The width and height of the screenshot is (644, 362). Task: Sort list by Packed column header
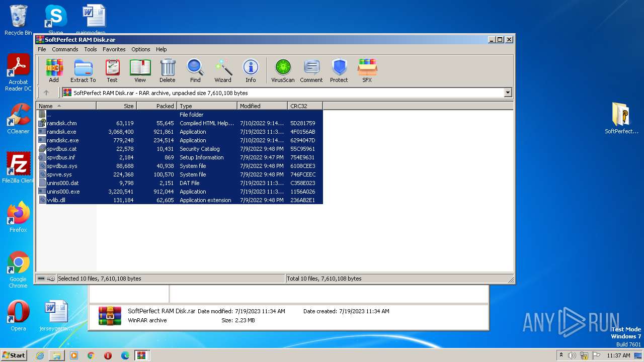click(156, 106)
